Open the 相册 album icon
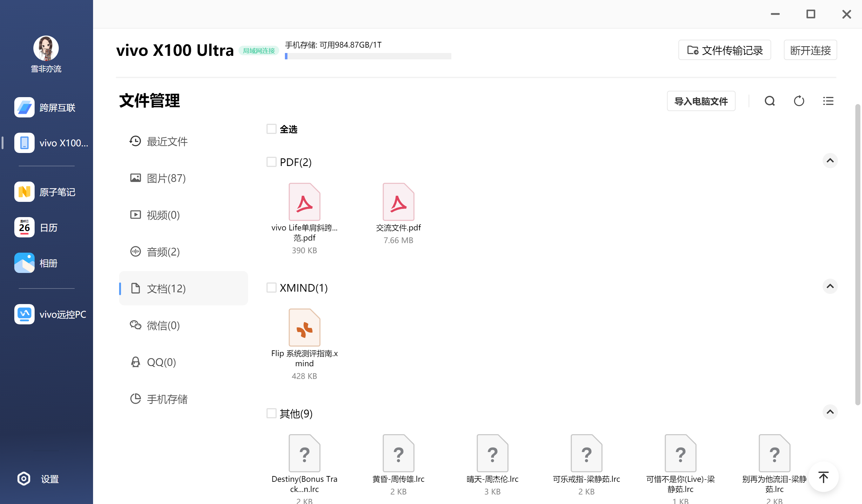 [24, 263]
